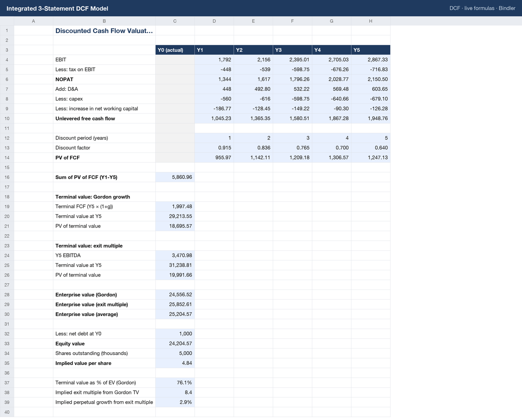Click 'Add: D&A' label
522x420 pixels.
[x=104, y=89]
